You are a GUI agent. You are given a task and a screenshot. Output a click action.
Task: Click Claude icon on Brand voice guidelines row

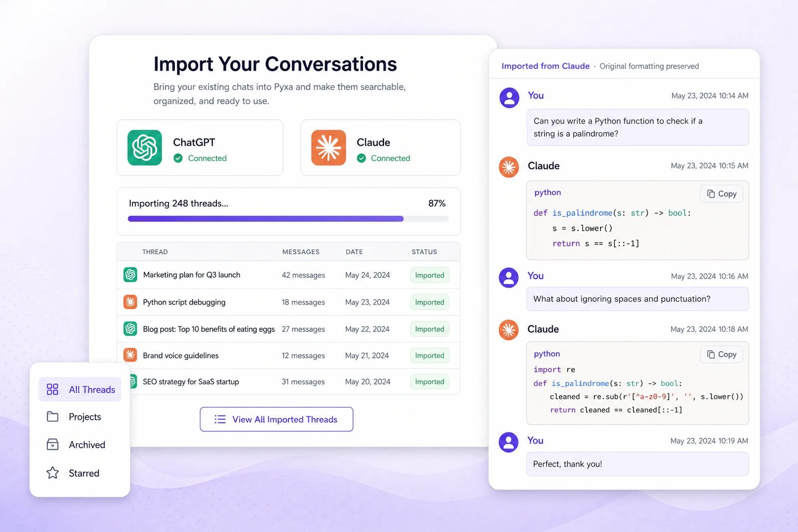pyautogui.click(x=130, y=355)
